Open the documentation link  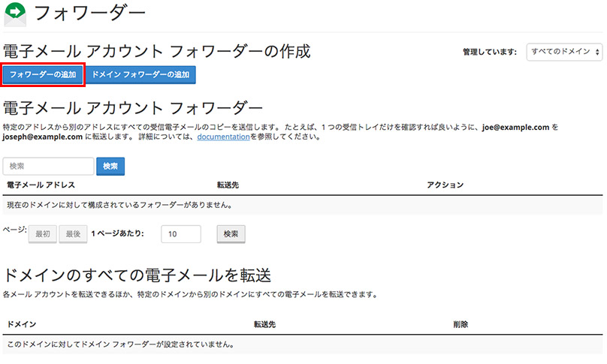[x=223, y=137]
